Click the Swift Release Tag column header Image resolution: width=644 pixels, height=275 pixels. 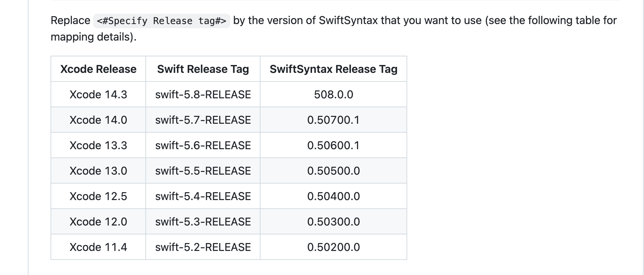[x=203, y=69]
